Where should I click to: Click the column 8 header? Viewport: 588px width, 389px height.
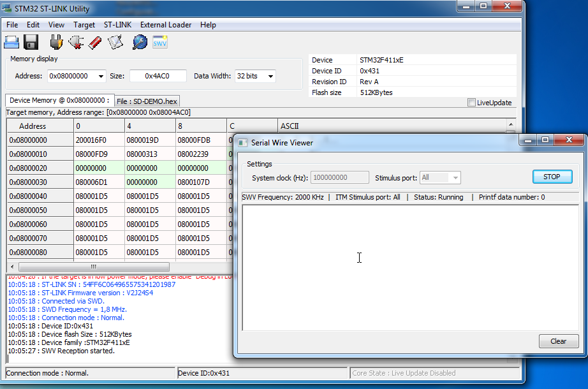click(201, 126)
